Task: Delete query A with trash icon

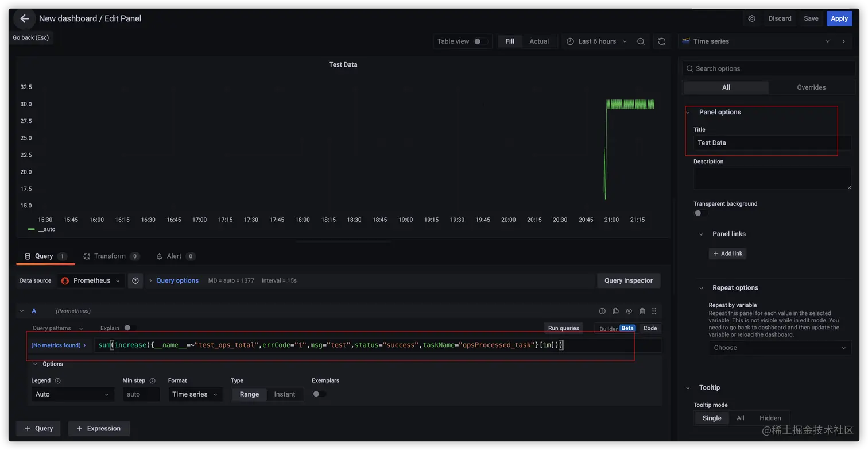Action: pos(642,311)
